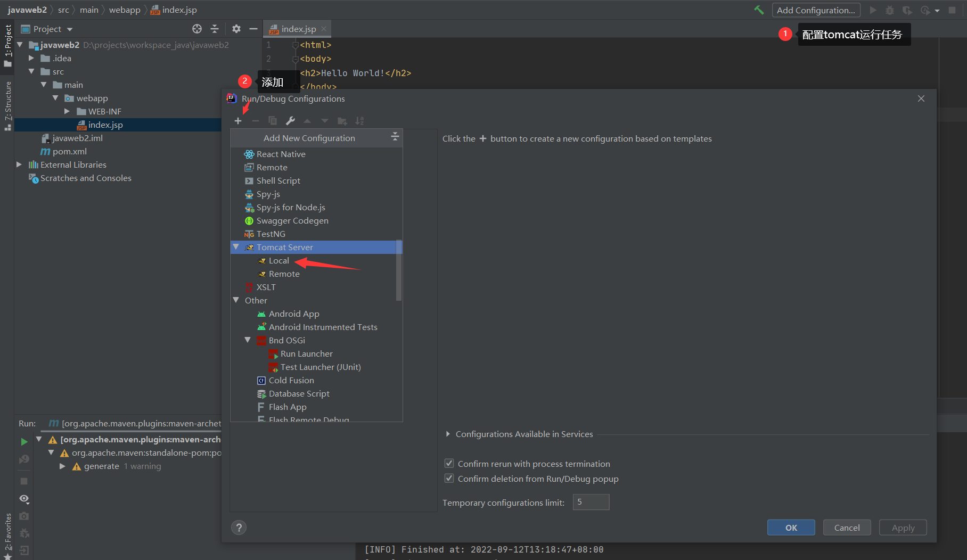Open Project panel settings gear
This screenshot has width=967, height=560.
tap(236, 29)
